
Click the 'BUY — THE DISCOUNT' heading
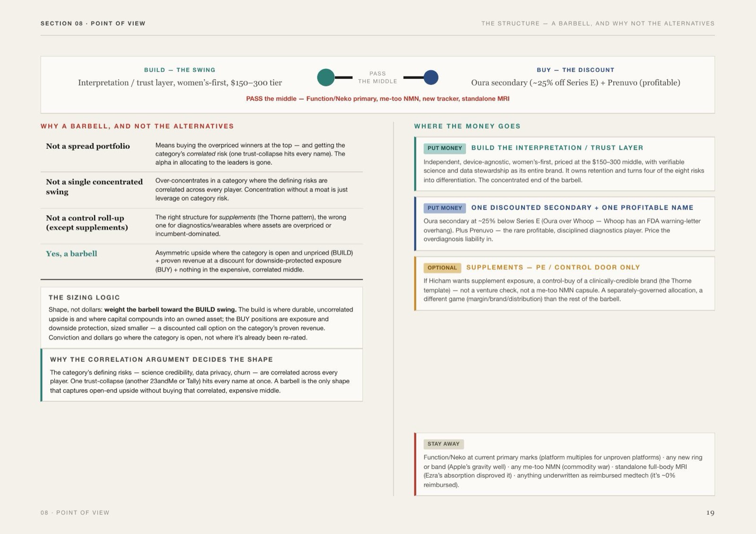[576, 70]
